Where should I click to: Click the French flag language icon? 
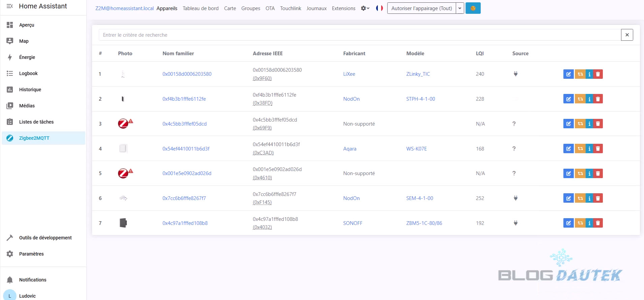tap(379, 8)
